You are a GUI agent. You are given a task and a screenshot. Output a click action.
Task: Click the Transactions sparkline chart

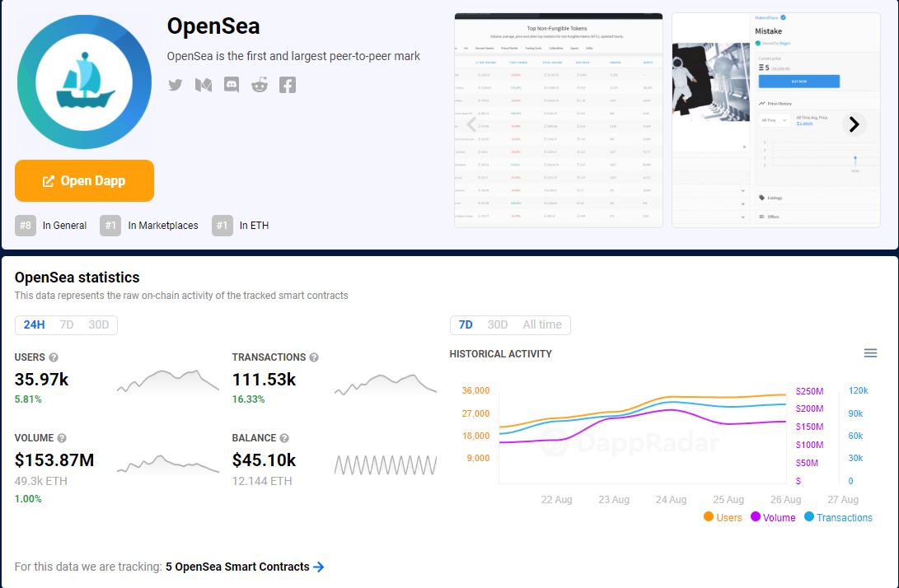[x=386, y=385]
